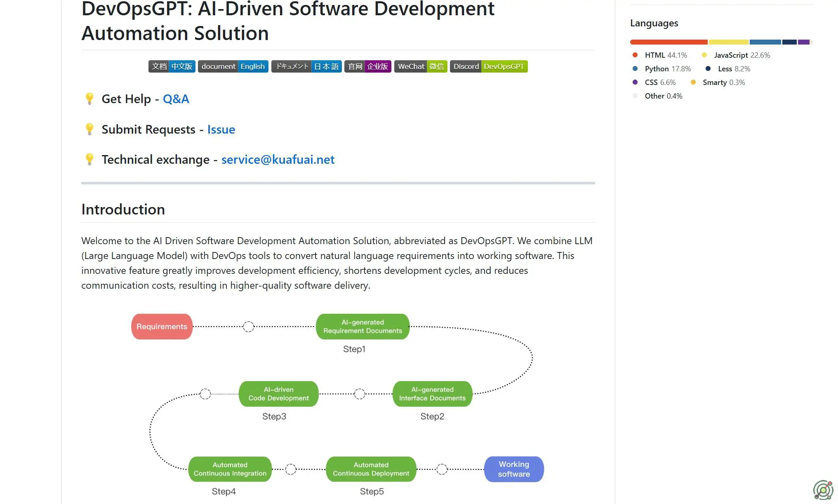Click the Step4 label in the diagram

(224, 492)
